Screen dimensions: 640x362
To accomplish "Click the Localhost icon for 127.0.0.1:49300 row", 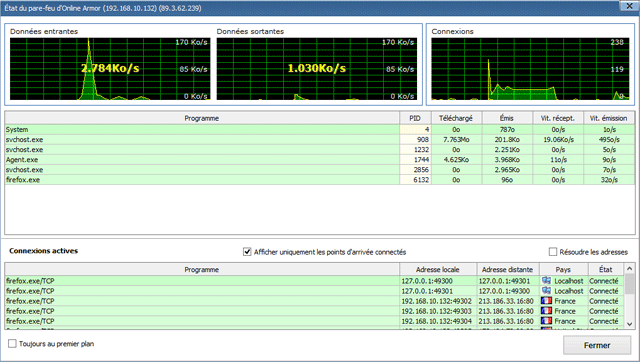I will (546, 281).
